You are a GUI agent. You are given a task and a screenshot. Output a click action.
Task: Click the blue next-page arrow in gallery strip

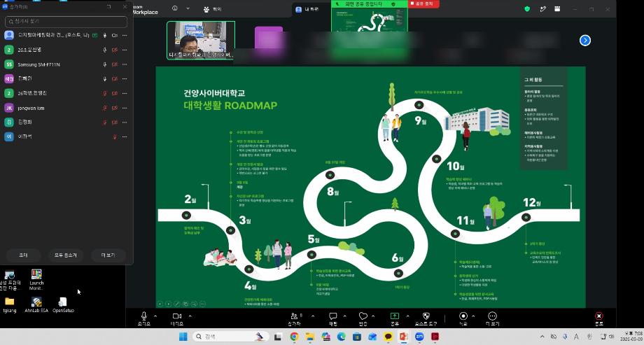pyautogui.click(x=585, y=41)
